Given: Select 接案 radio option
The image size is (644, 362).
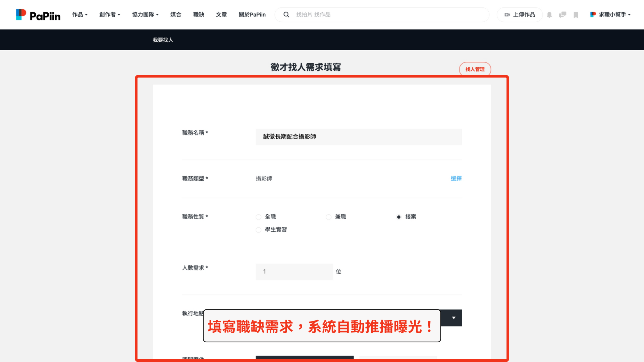Looking at the screenshot, I should coord(398,217).
